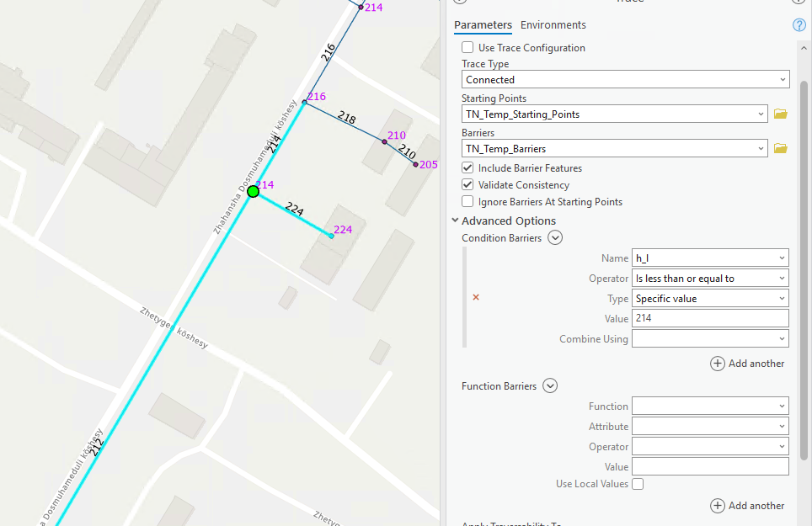
Task: Select the Parameters tab
Action: click(483, 24)
